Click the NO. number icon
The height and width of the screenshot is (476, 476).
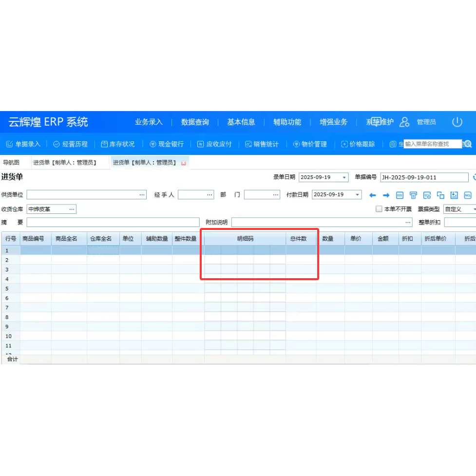pos(468,195)
